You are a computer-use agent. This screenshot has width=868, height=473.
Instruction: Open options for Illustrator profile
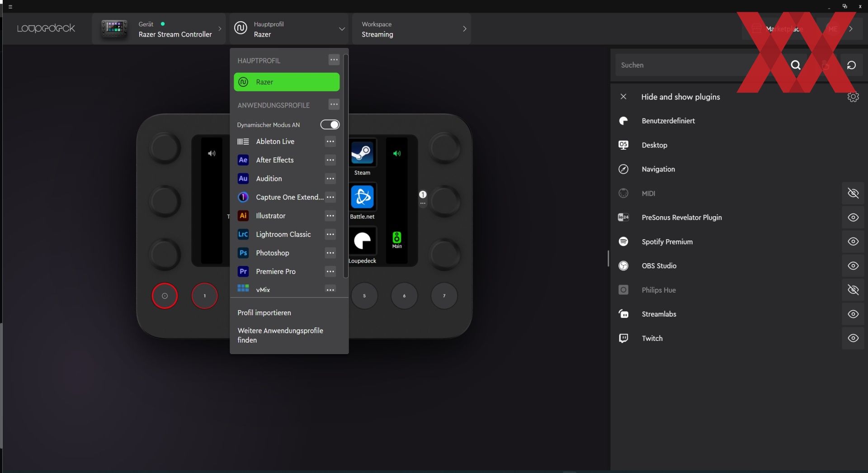[330, 216]
